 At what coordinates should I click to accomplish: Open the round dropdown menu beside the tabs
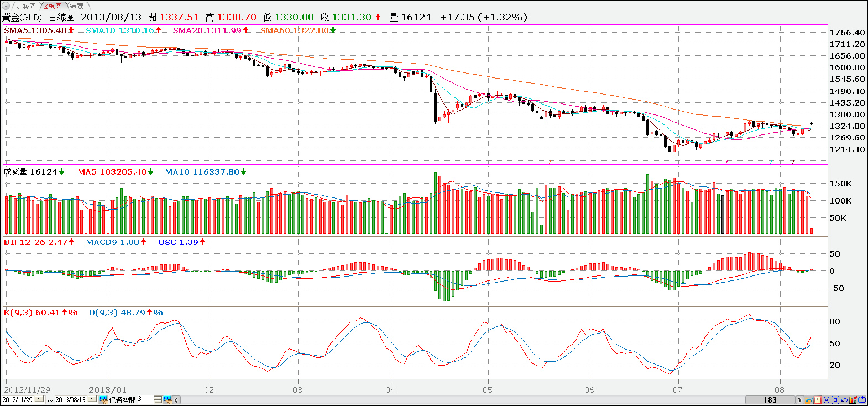point(6,6)
